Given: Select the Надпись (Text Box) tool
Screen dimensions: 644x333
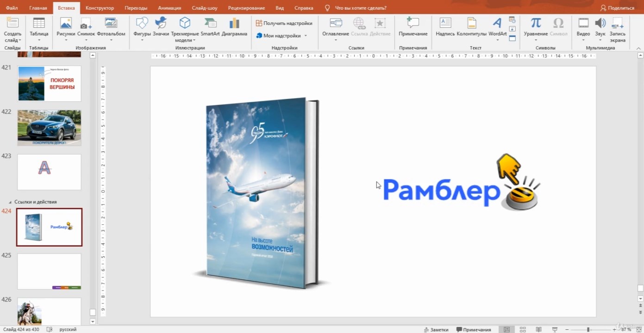Looking at the screenshot, I should tap(445, 26).
